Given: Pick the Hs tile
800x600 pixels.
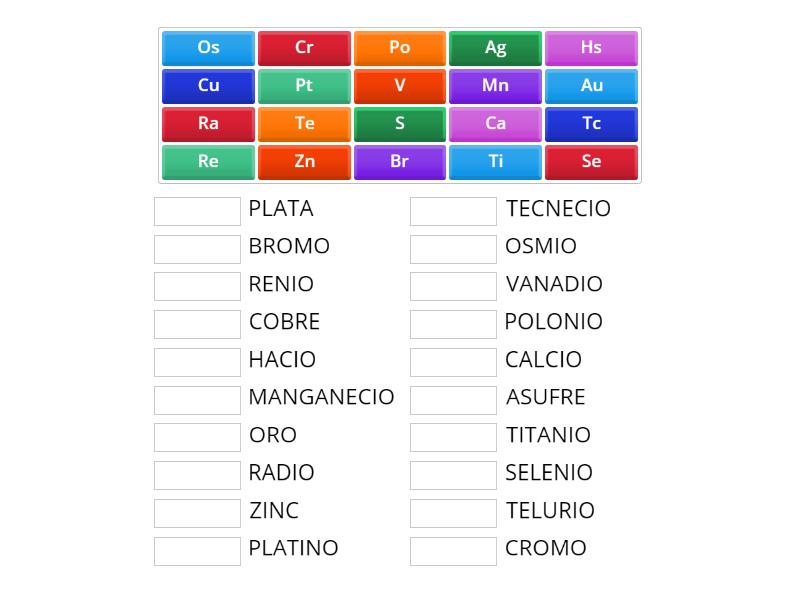Looking at the screenshot, I should point(591,47).
